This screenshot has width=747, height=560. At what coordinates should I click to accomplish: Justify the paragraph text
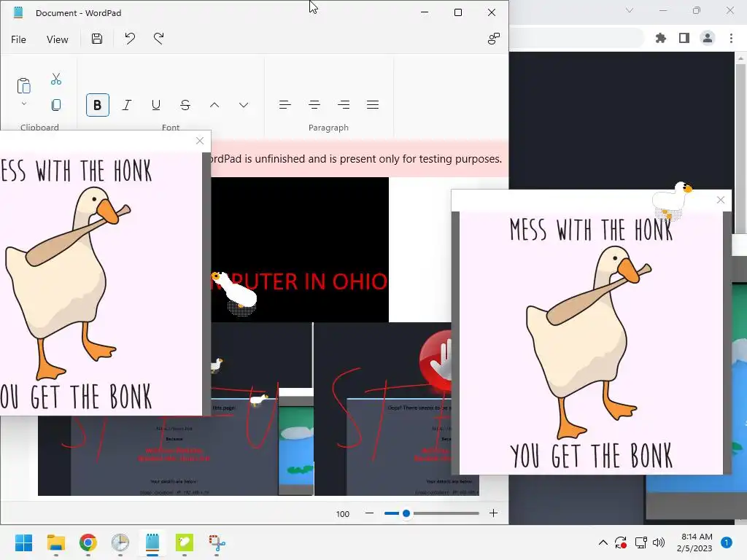[x=373, y=105]
